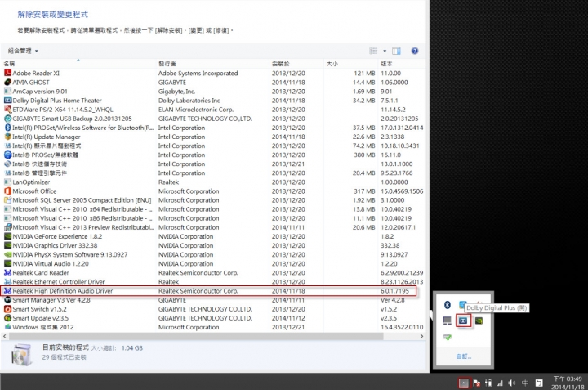Screen dimensions: 588x390
Task: Select ETDWare PS/2-X64 entry icon
Action: 7,110
